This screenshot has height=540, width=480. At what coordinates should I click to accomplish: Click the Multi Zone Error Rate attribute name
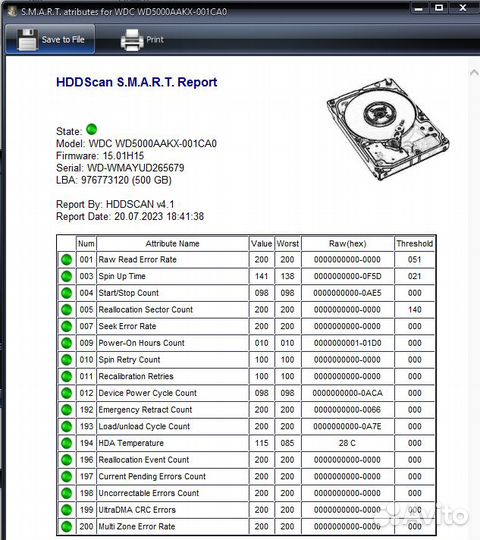pyautogui.click(x=137, y=527)
